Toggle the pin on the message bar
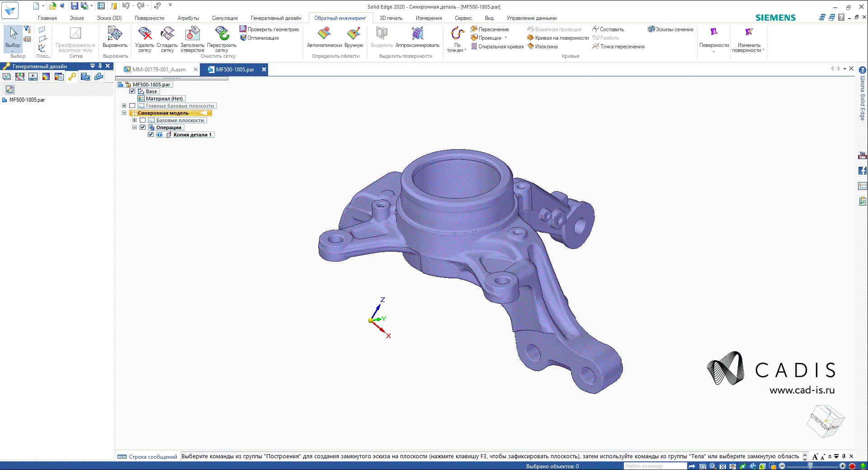The width and height of the screenshot is (868, 470). click(x=844, y=456)
